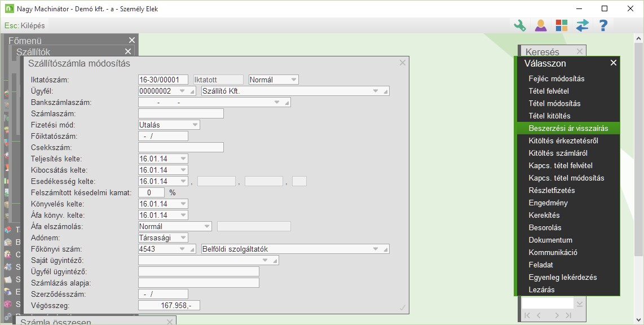
Task: Open the Teljesítés kelte date dropdown
Action: coord(183,159)
